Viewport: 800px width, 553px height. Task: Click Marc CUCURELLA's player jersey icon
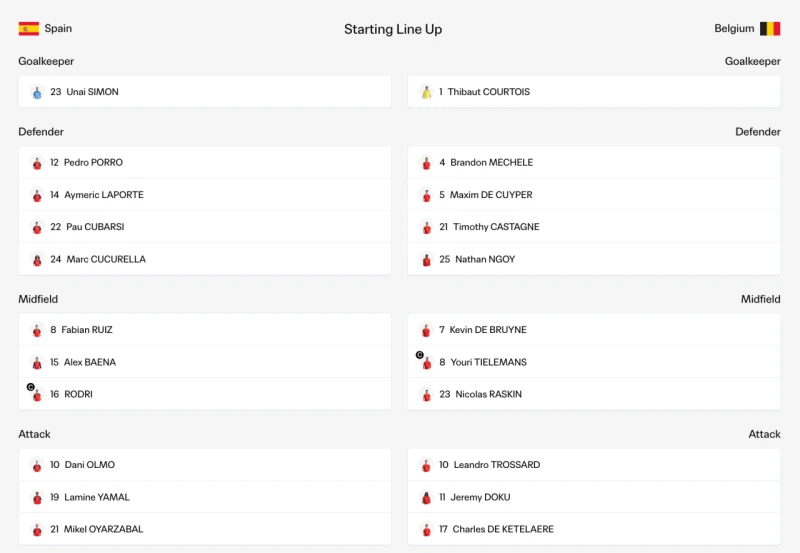coord(37,260)
